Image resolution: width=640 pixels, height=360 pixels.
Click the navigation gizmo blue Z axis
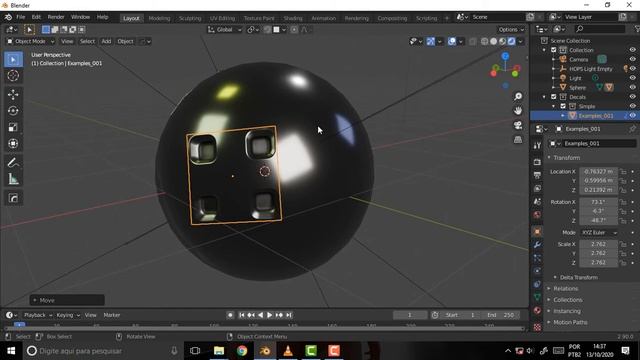point(505,56)
